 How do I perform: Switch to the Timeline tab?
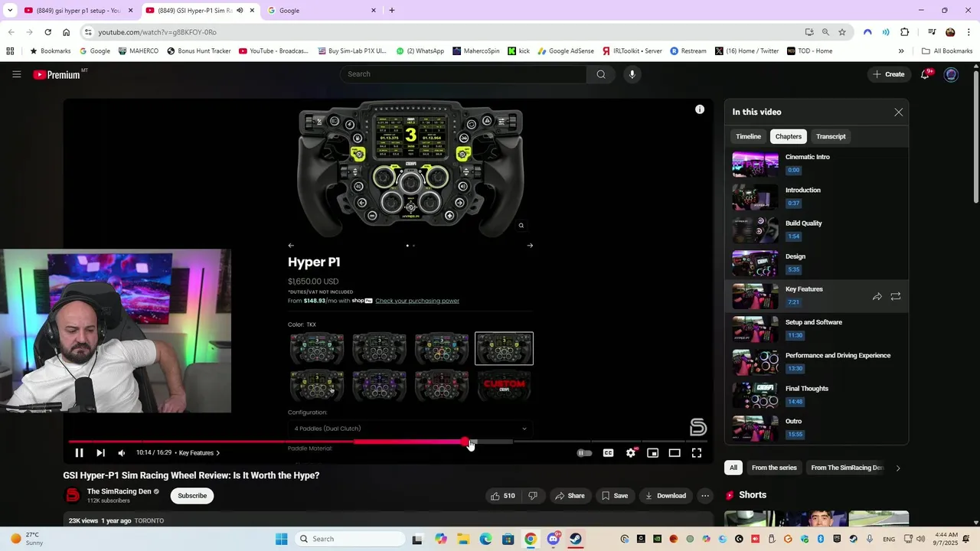pos(748,136)
